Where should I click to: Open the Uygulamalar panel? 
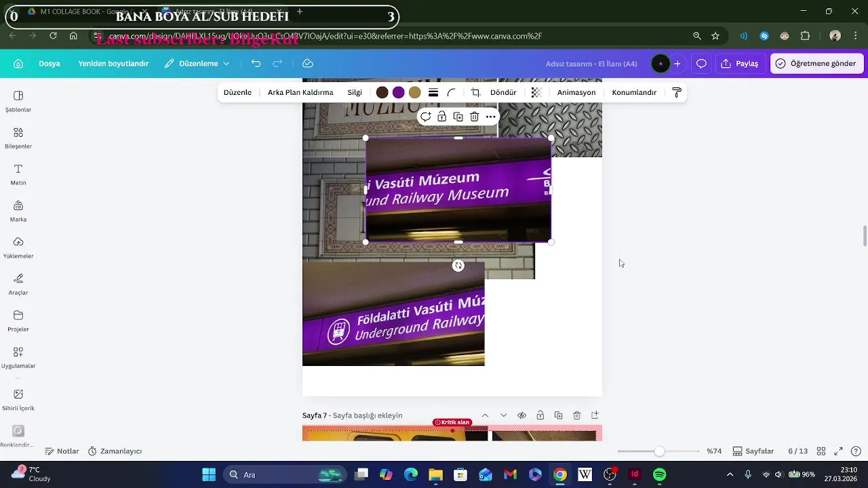[x=18, y=358]
